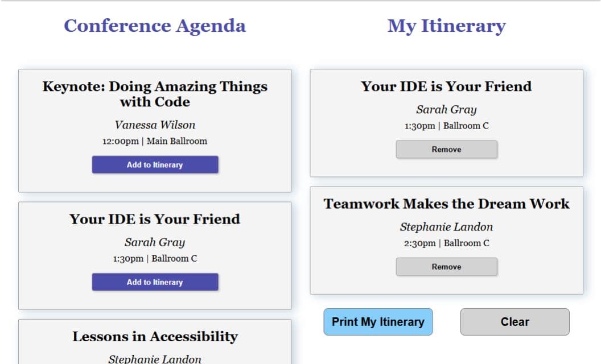Add 'Your IDE is Your Friend' to itinerary
Viewport: 601px width, 364px height.
coord(155,282)
